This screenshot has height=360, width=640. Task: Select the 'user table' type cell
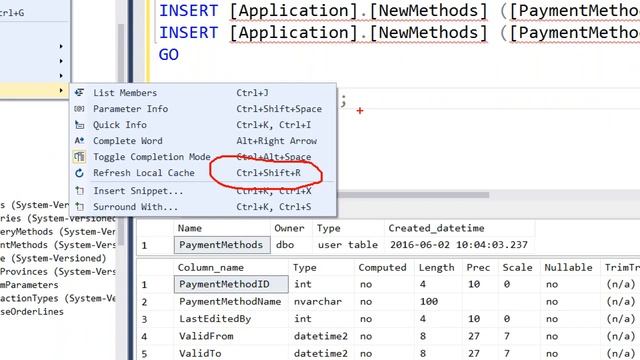(348, 245)
